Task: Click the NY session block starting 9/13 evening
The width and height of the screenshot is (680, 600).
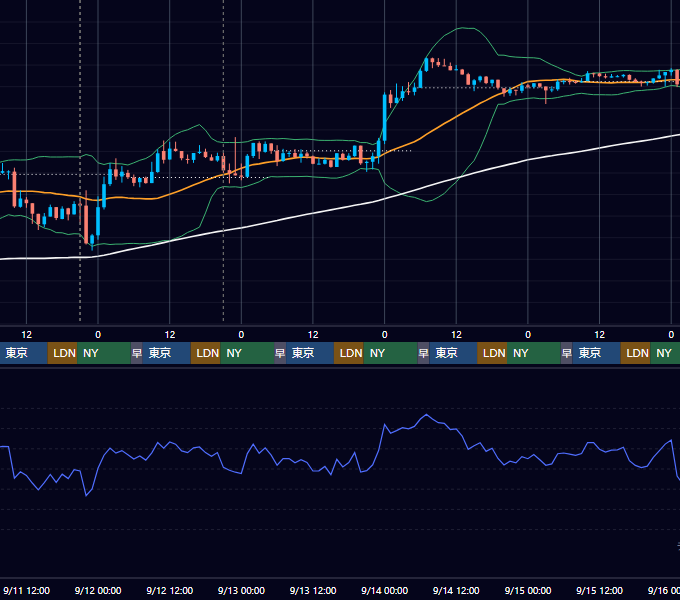Action: 390,353
